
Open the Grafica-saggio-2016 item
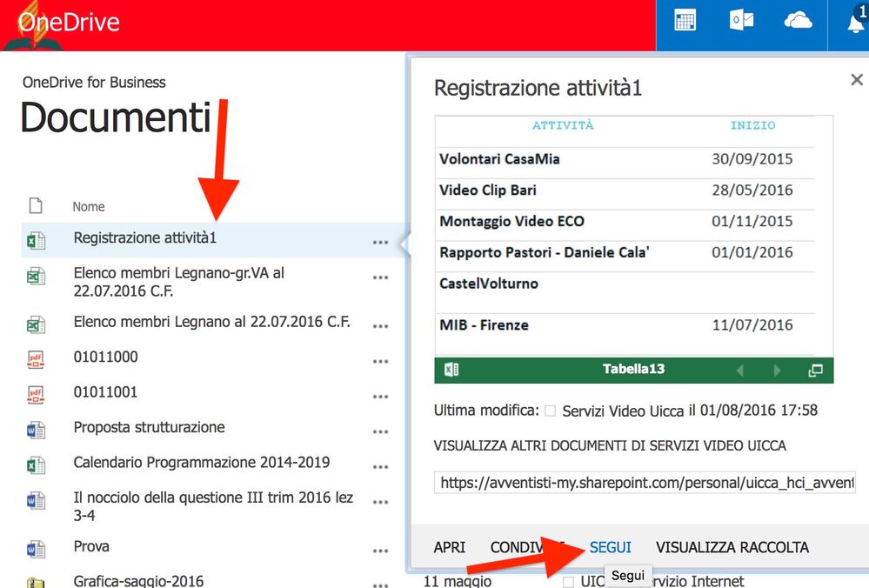click(x=138, y=581)
